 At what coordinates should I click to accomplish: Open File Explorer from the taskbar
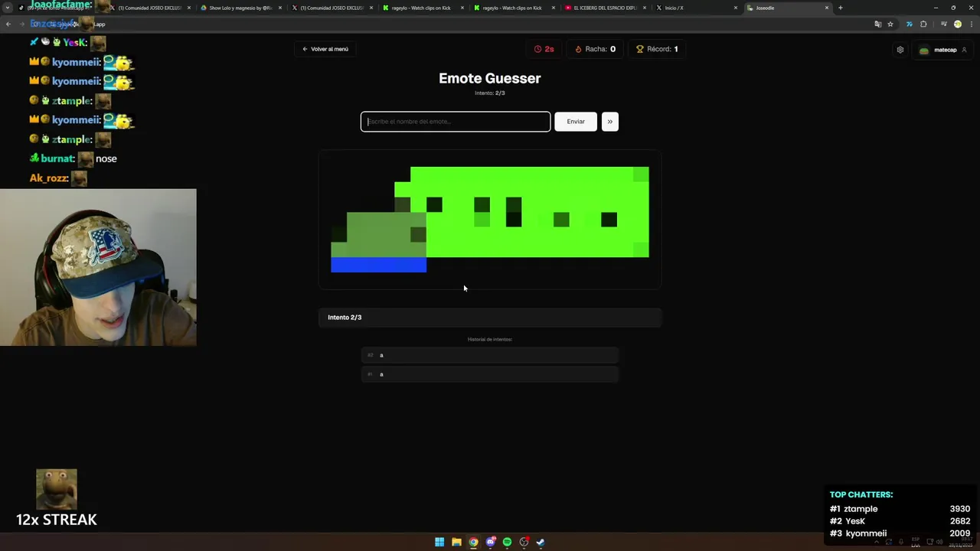pyautogui.click(x=456, y=542)
